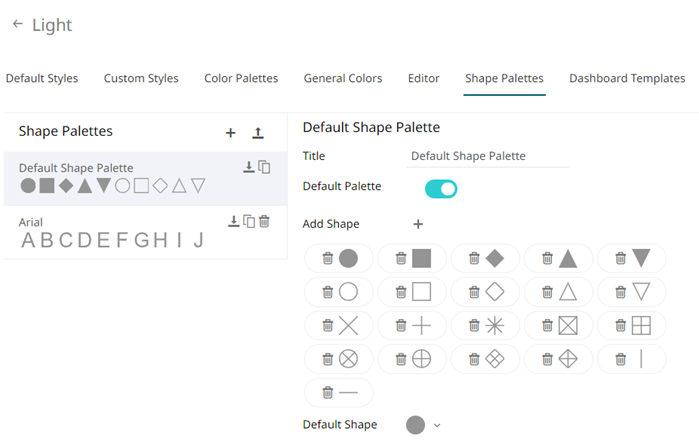
Task: Open the Dashboard Templates tab
Action: (627, 78)
